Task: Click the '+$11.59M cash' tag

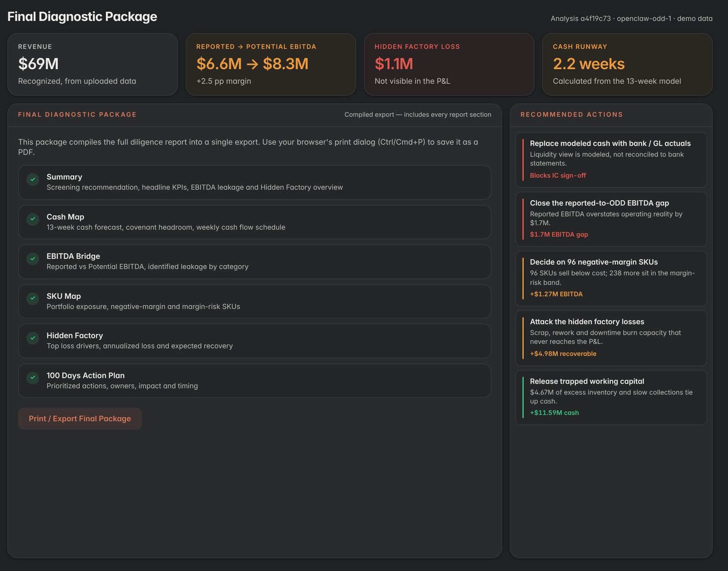Action: [x=554, y=413]
